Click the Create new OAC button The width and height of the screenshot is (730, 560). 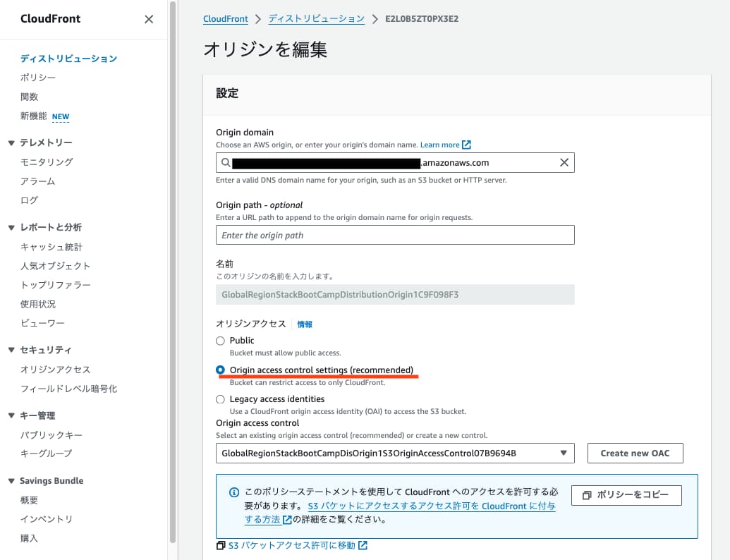(x=635, y=454)
